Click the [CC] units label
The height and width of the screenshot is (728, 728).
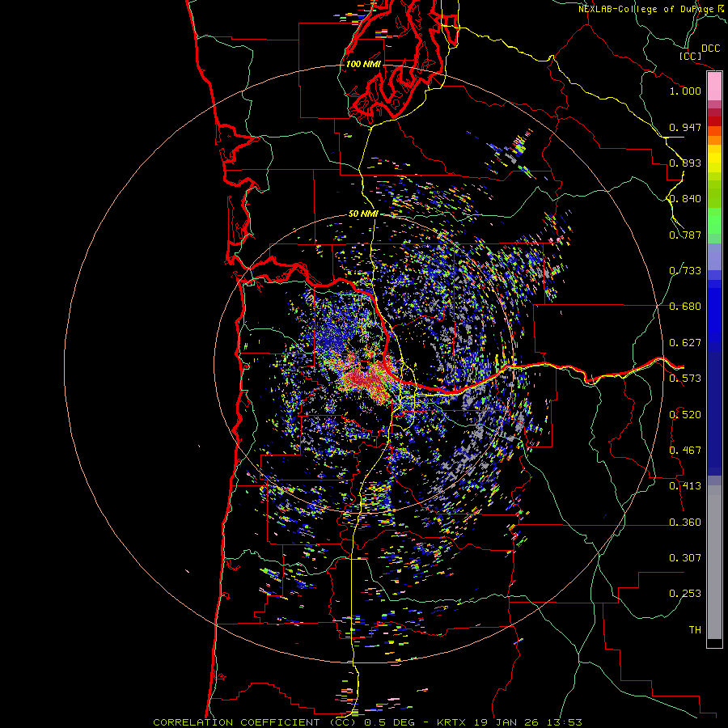pyautogui.click(x=690, y=57)
